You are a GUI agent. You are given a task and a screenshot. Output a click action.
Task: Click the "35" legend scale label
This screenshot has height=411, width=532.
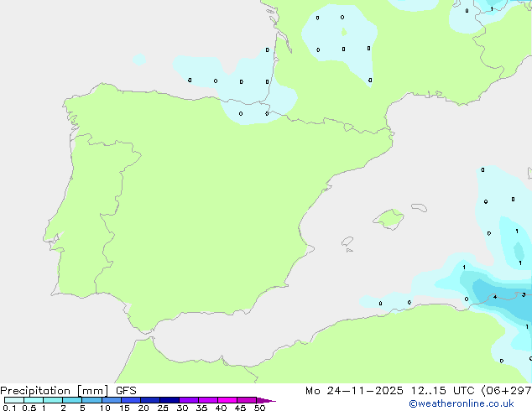point(201,408)
